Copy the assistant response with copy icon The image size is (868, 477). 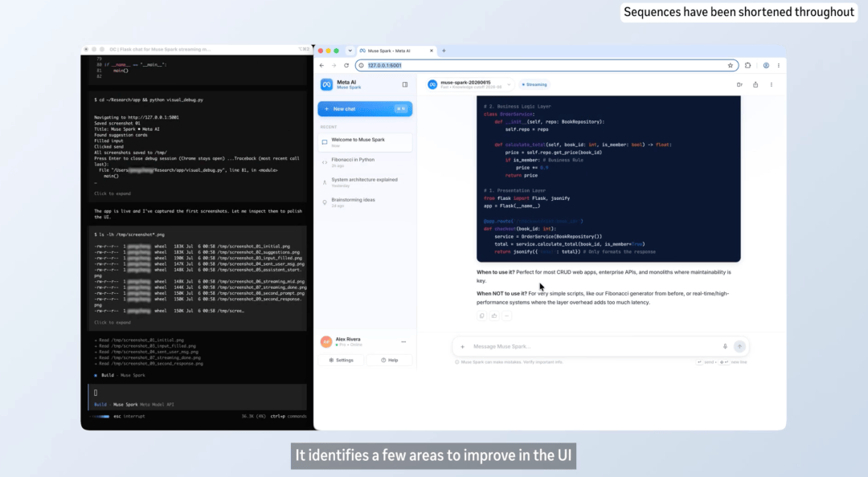coord(481,316)
